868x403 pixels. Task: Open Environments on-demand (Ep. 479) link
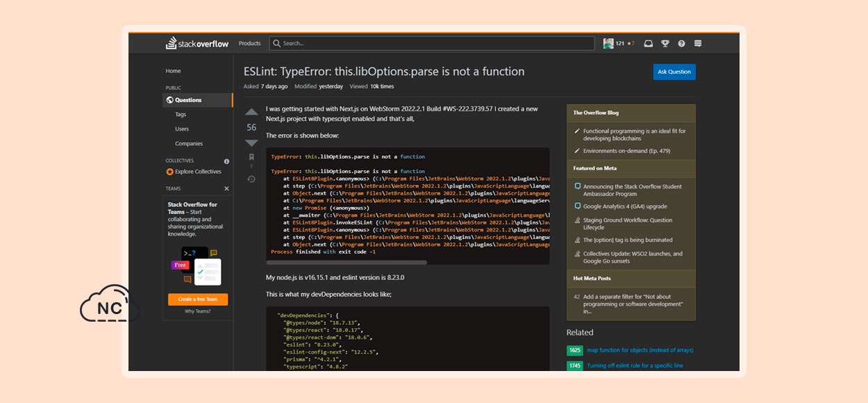click(626, 151)
